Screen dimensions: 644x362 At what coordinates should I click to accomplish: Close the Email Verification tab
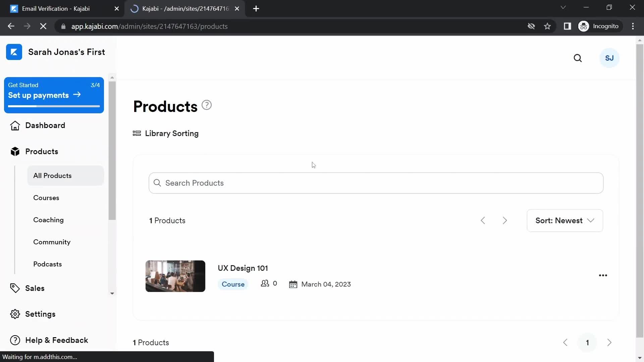point(117,9)
